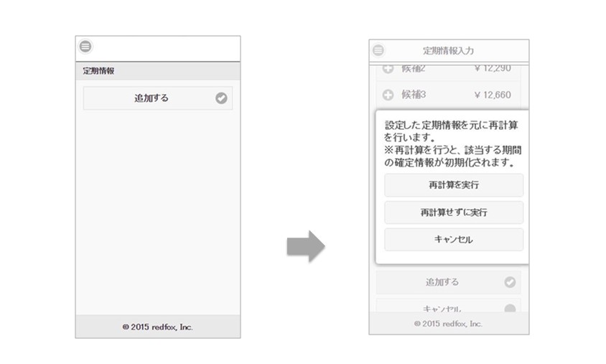Image resolution: width=606 pixels, height=364 pixels.
Task: Open the hamburger menu in left screen
Action: coord(85,47)
